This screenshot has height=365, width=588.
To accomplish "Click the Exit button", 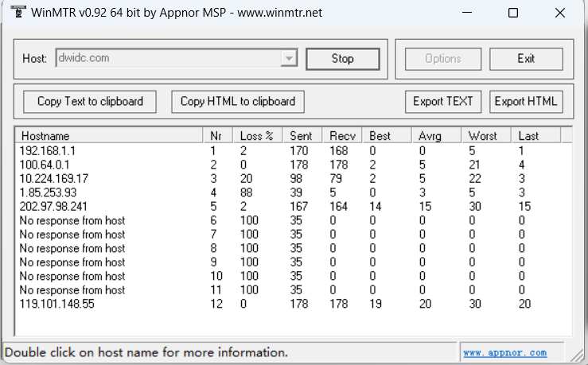I will point(526,59).
